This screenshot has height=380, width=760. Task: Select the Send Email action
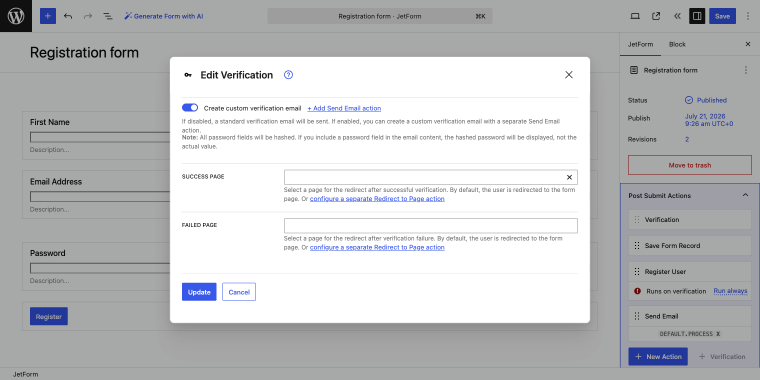(x=690, y=316)
